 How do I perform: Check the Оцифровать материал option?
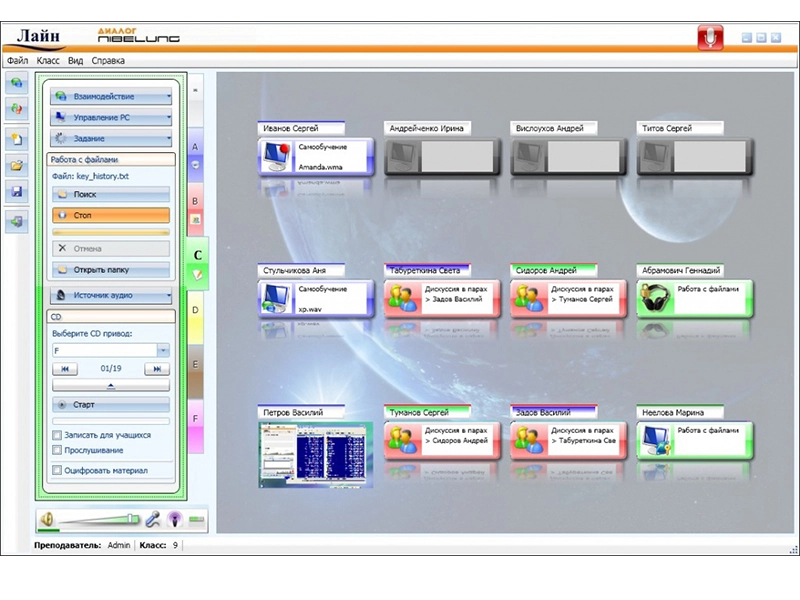57,470
